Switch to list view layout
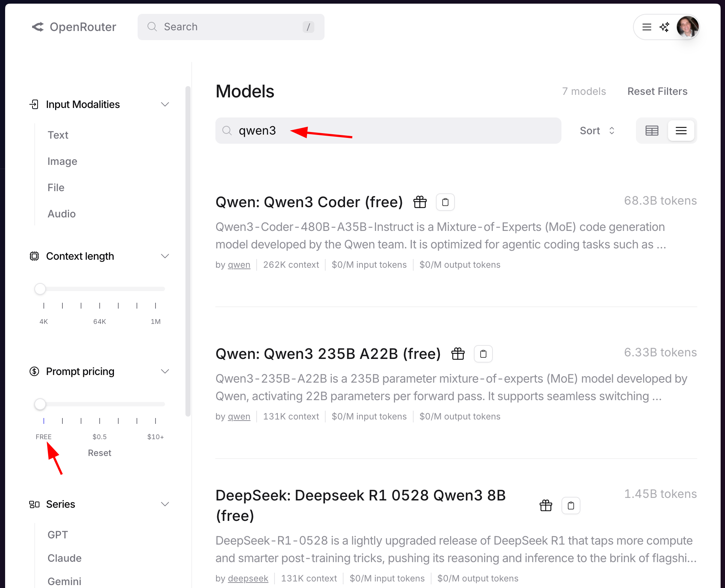The width and height of the screenshot is (725, 588). coord(681,131)
